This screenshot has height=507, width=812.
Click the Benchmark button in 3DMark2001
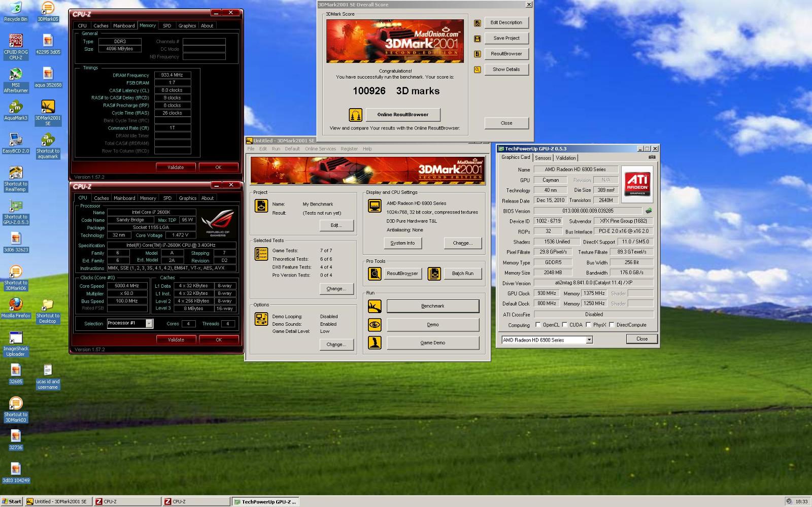point(433,306)
